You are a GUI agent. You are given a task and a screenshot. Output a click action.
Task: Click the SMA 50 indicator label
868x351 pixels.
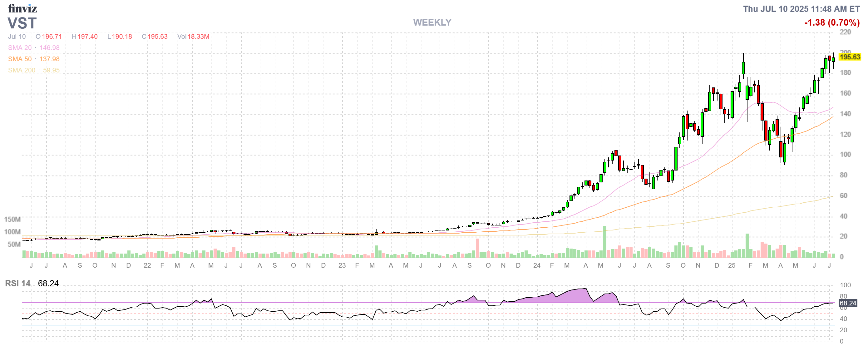[x=20, y=59]
